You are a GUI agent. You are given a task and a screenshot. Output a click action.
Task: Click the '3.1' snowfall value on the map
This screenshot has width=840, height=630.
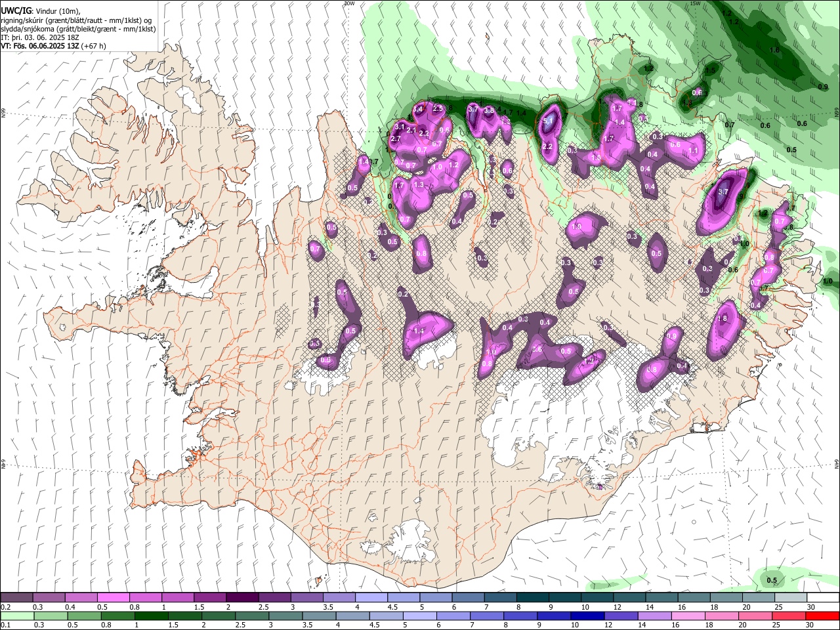coord(400,126)
